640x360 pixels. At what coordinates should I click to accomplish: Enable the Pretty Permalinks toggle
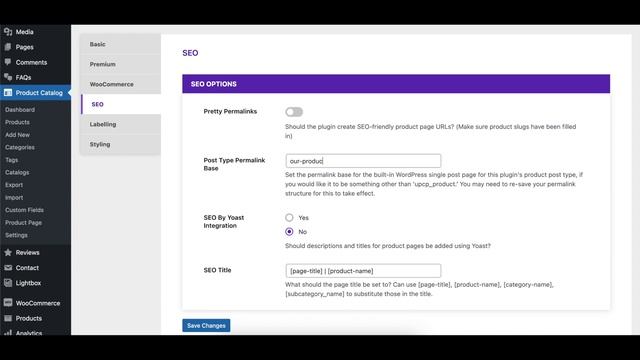pyautogui.click(x=294, y=112)
